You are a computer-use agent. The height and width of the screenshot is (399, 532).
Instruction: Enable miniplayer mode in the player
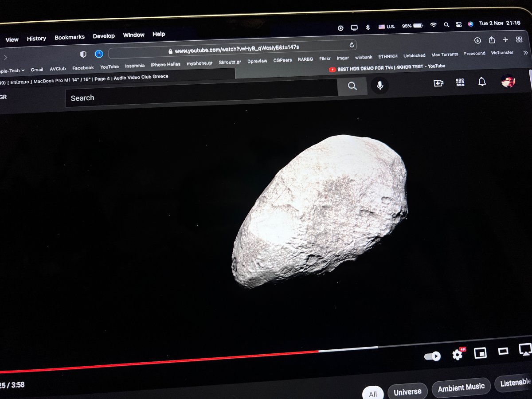tap(480, 353)
